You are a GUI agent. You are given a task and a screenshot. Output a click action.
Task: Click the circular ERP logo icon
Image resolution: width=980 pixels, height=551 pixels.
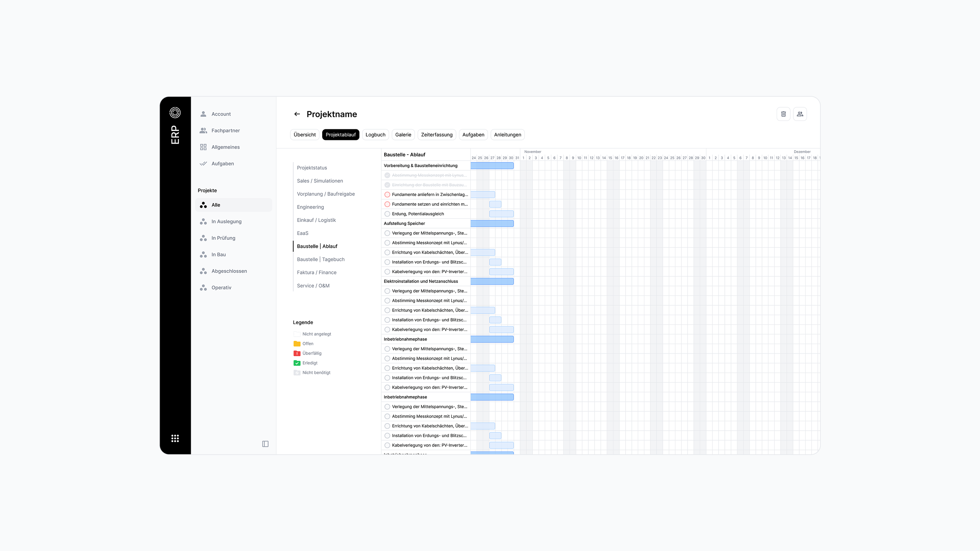175,112
